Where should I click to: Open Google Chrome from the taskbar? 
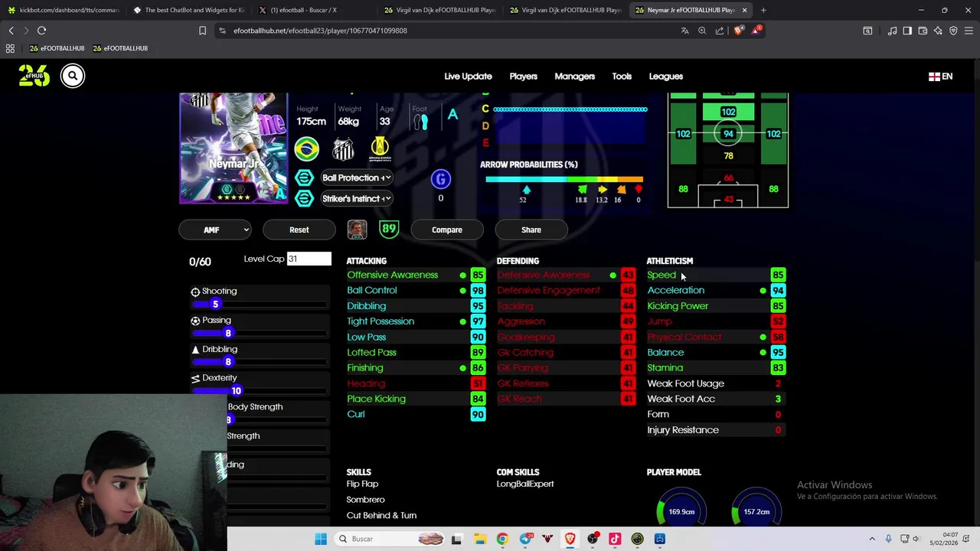tap(502, 539)
